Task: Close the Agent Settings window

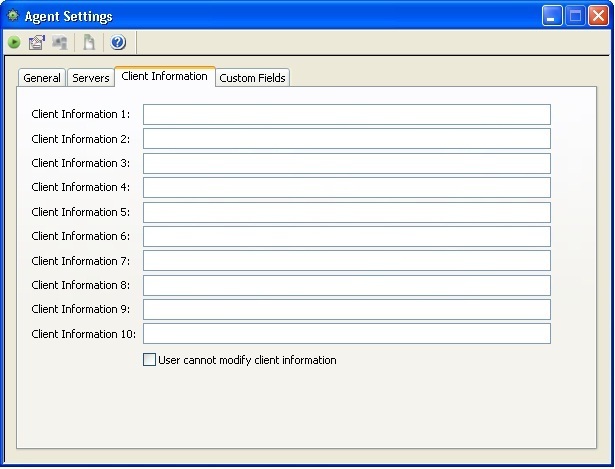Action: pyautogui.click(x=598, y=16)
